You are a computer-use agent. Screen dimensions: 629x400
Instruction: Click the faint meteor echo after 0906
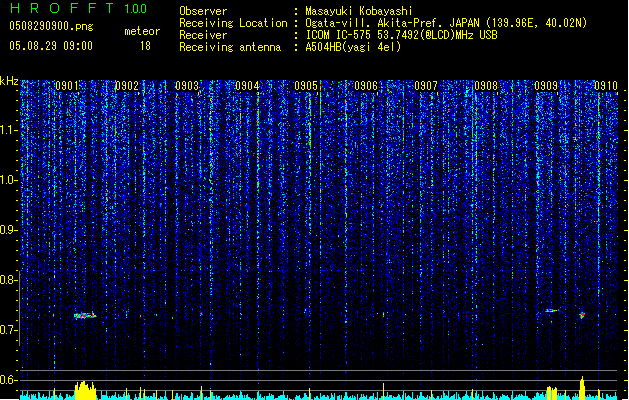(383, 315)
